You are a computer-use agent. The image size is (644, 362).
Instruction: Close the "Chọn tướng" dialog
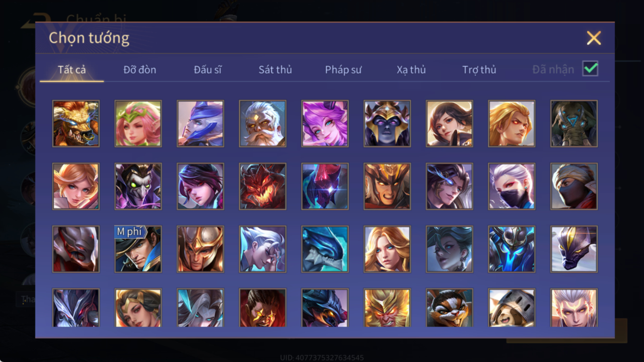[594, 38]
